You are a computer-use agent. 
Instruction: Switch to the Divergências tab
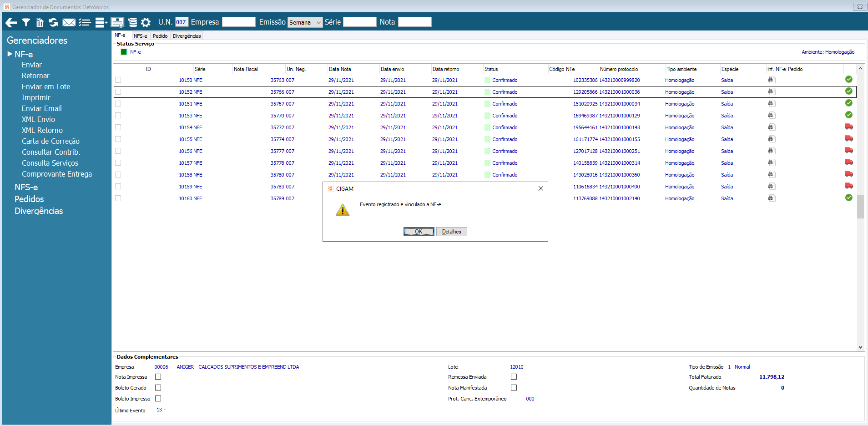(187, 36)
